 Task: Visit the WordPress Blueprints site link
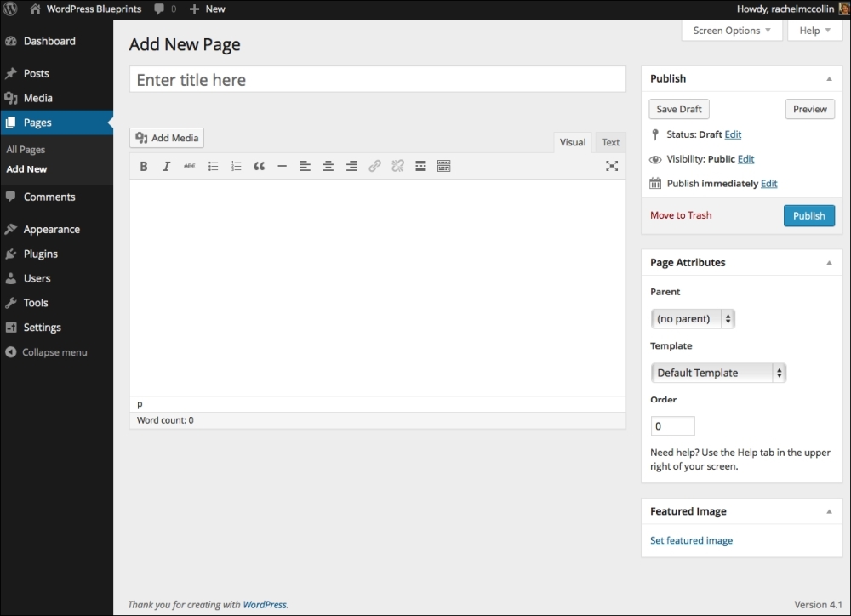(86, 9)
